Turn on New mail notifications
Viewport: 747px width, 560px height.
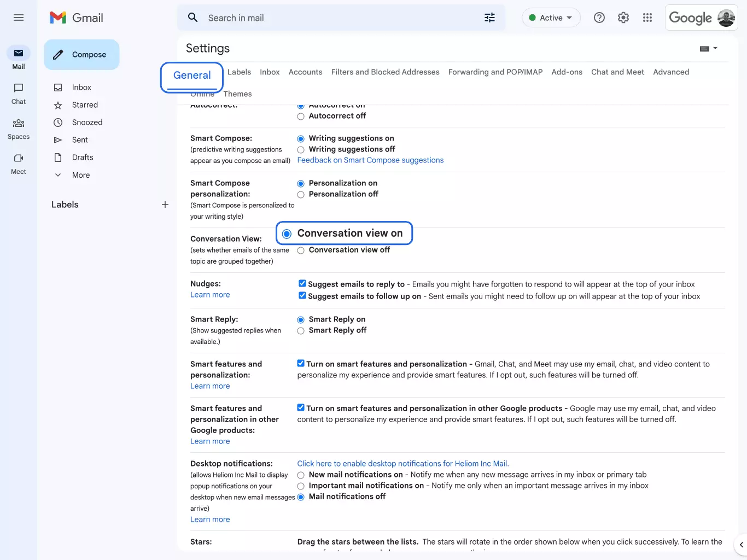coord(301,475)
